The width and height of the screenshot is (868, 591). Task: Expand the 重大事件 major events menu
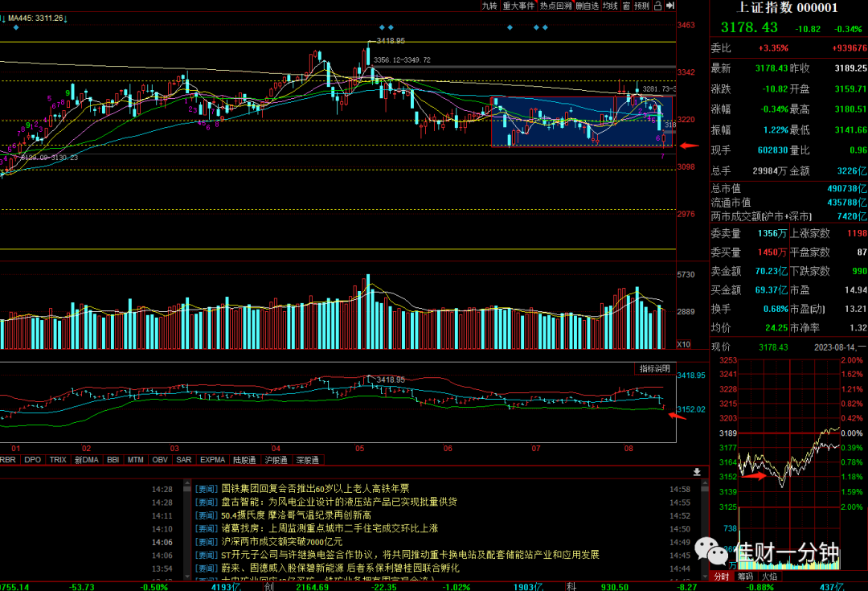pyautogui.click(x=518, y=6)
